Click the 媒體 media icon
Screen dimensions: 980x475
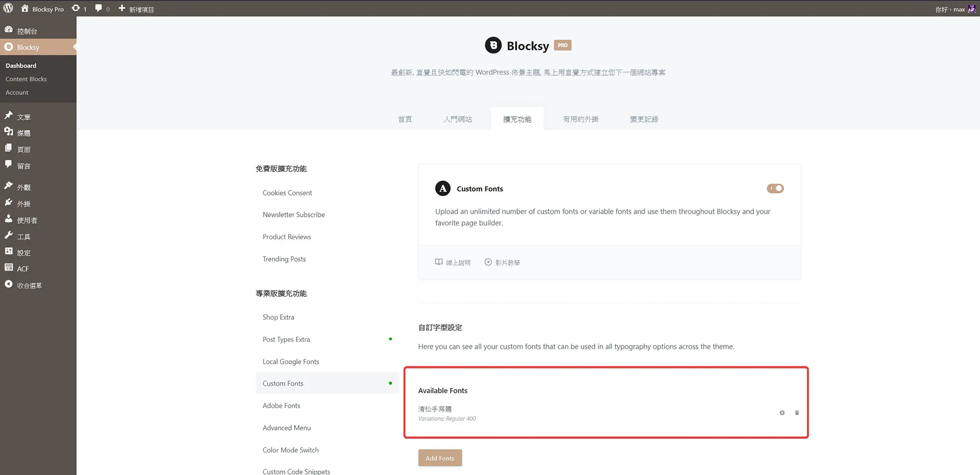point(9,132)
